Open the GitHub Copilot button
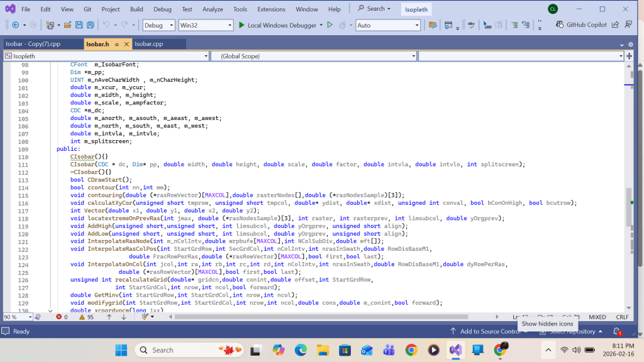Image resolution: width=644 pixels, height=362 pixels. [x=582, y=25]
